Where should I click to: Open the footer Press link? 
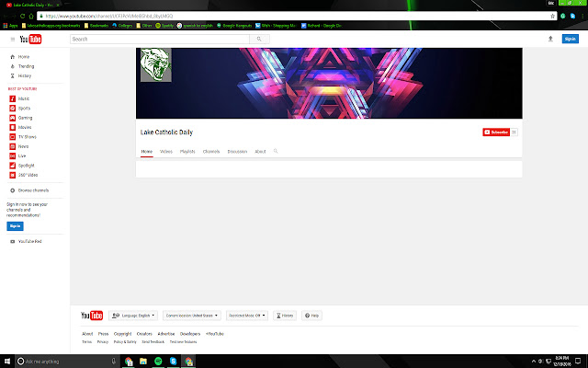click(103, 334)
